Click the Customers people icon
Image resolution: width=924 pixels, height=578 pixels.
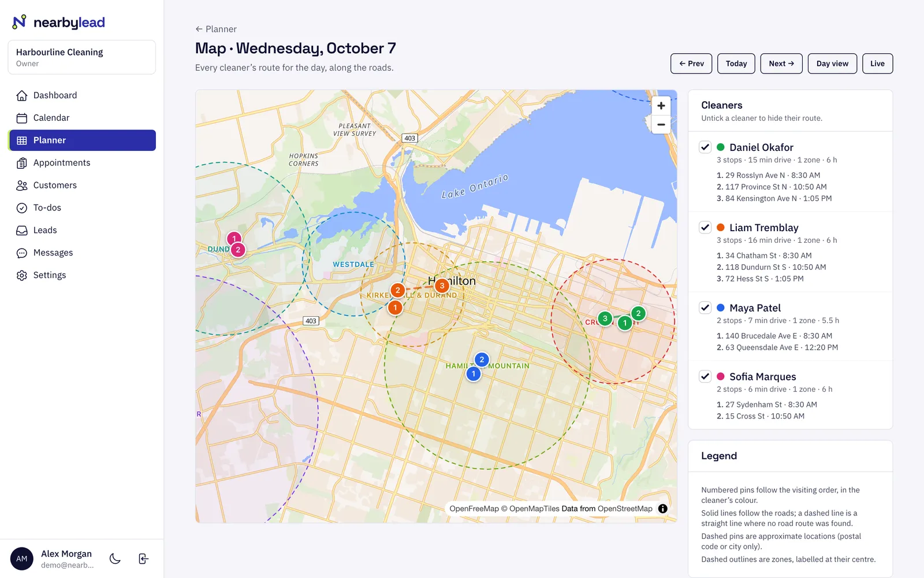pyautogui.click(x=22, y=186)
